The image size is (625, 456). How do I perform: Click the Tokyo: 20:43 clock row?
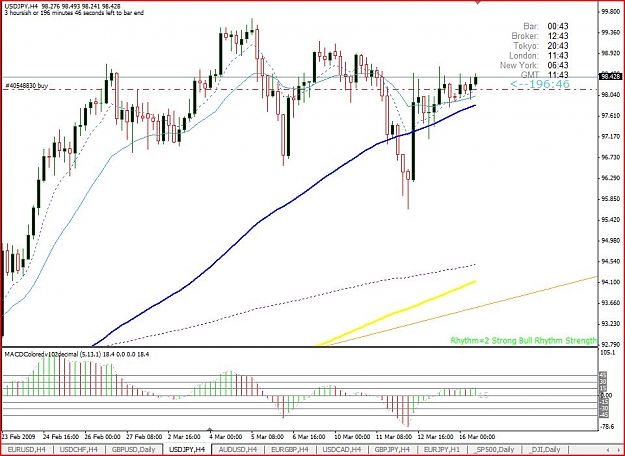(x=541, y=46)
